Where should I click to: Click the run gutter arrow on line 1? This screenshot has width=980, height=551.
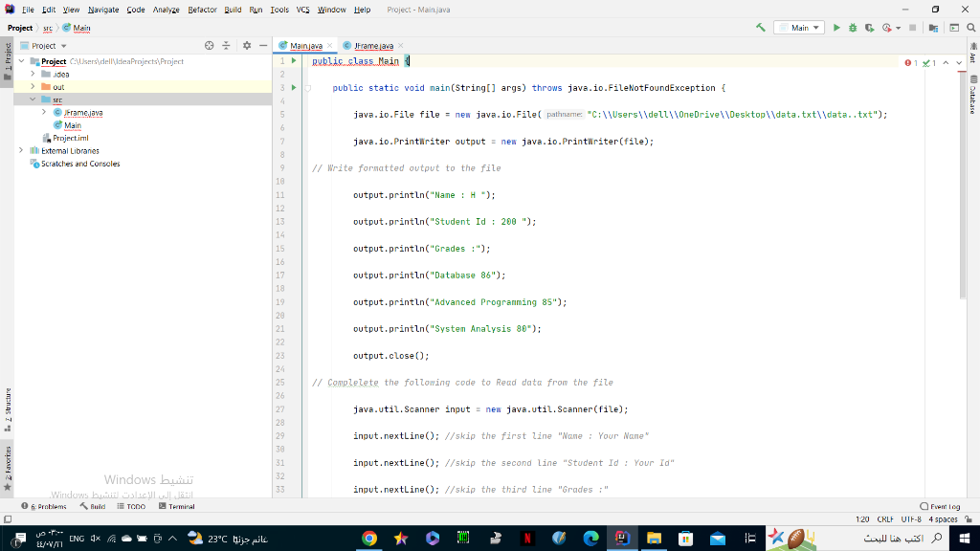click(x=294, y=60)
